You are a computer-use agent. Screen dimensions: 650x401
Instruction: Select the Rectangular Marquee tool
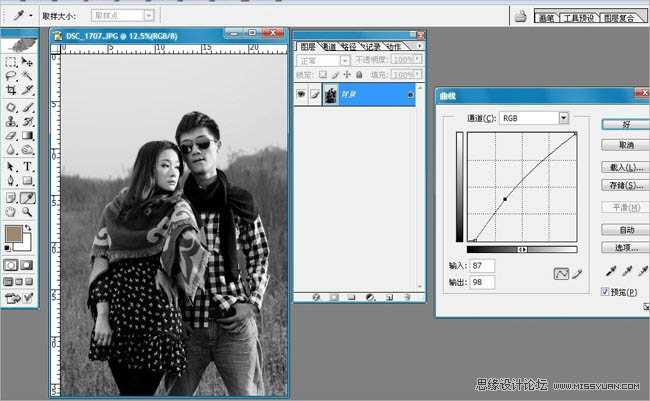click(x=11, y=63)
